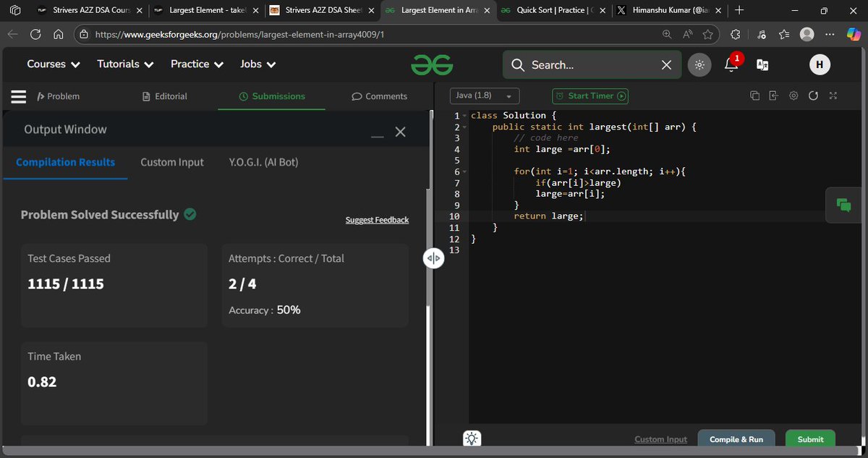Reset code with the refresh icon in the editor toolbar

[x=813, y=96]
